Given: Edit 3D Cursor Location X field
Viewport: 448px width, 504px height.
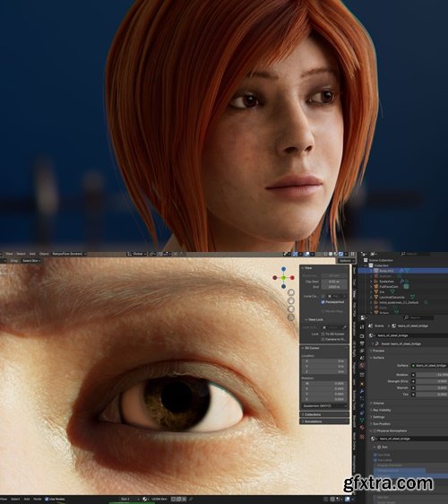Looking at the screenshot, I should point(324,361).
